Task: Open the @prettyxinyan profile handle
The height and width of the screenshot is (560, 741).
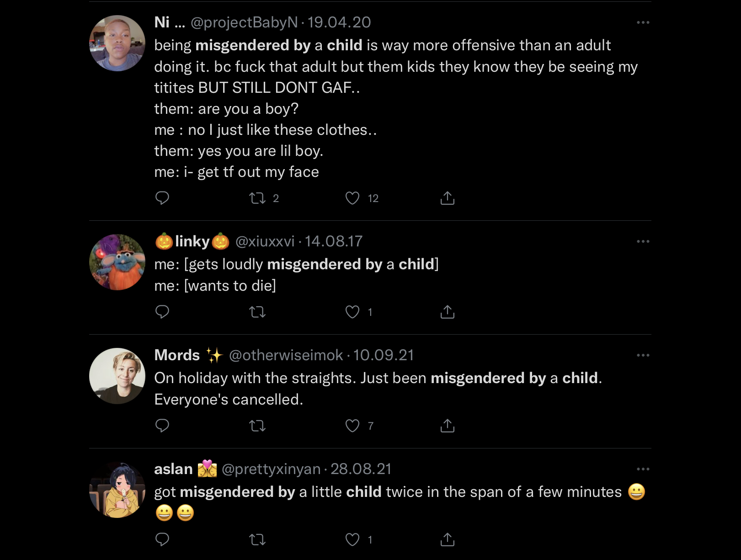Action: click(271, 469)
